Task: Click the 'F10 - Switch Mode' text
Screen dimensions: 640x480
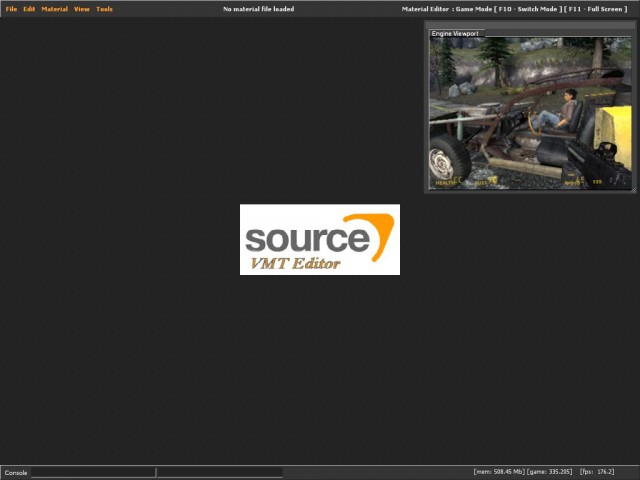Action: 528,9
